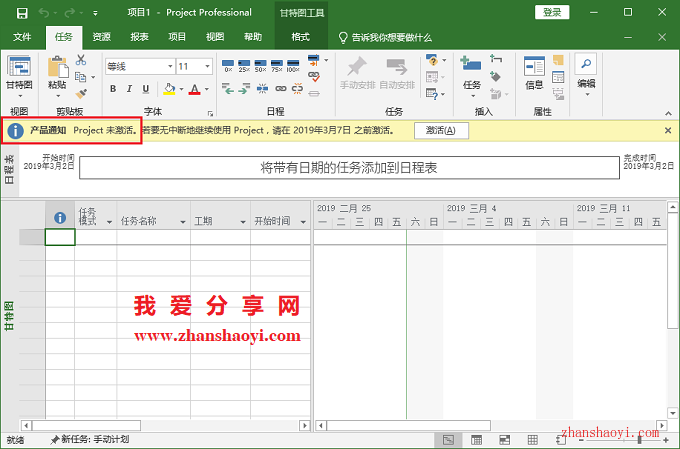Open the 文件 (File) tab

(x=22, y=37)
